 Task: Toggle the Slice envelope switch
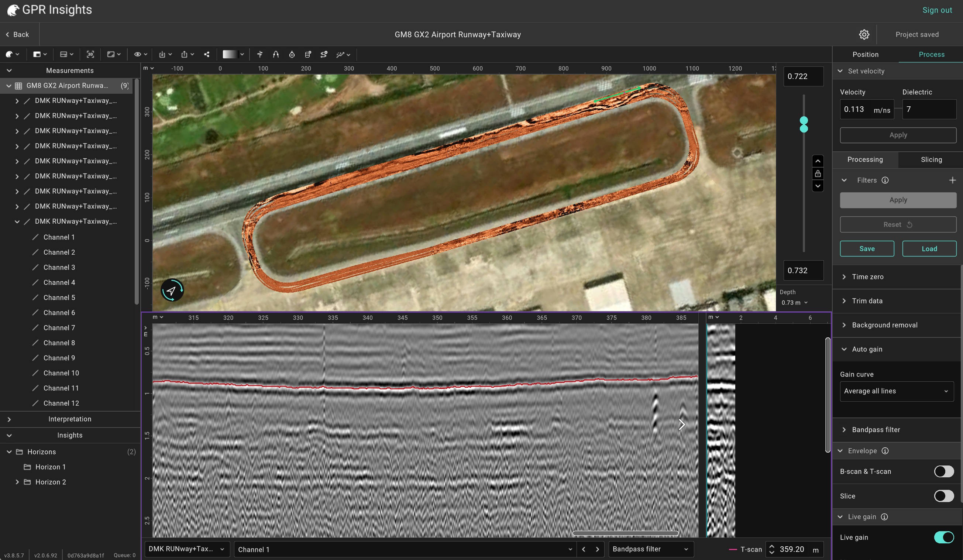click(944, 496)
